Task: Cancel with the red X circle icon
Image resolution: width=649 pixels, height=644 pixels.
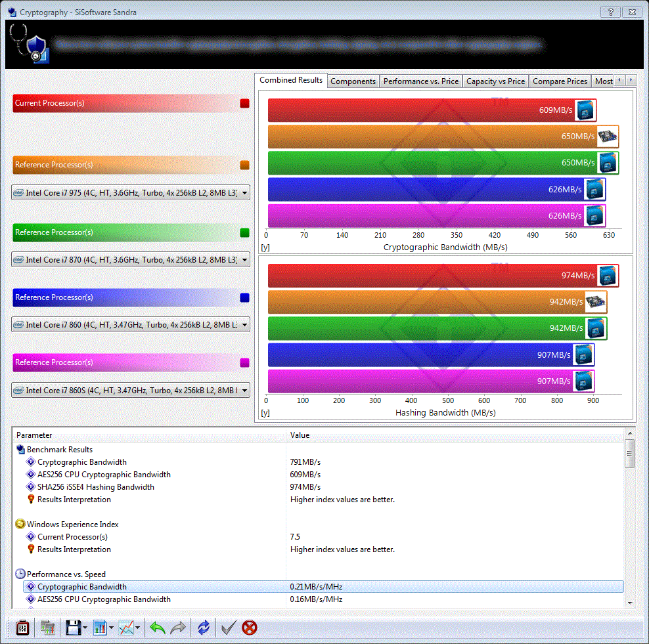Action: [249, 628]
